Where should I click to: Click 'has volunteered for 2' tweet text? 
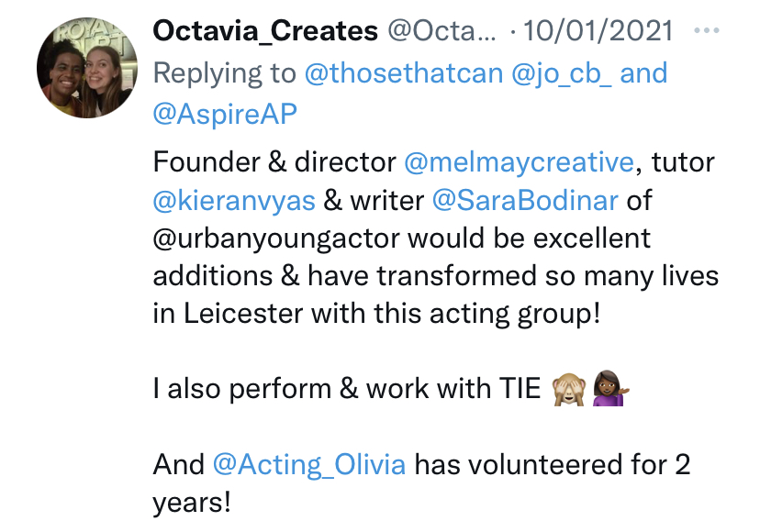552,464
